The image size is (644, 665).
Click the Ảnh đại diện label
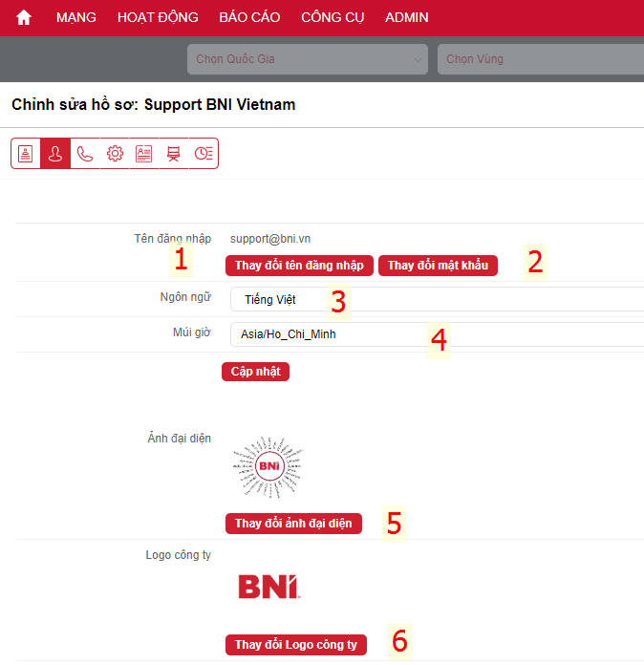(x=179, y=439)
